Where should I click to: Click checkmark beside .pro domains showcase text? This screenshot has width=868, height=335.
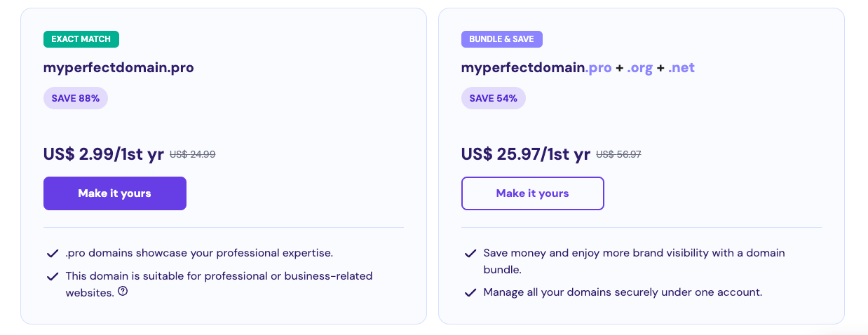(52, 253)
